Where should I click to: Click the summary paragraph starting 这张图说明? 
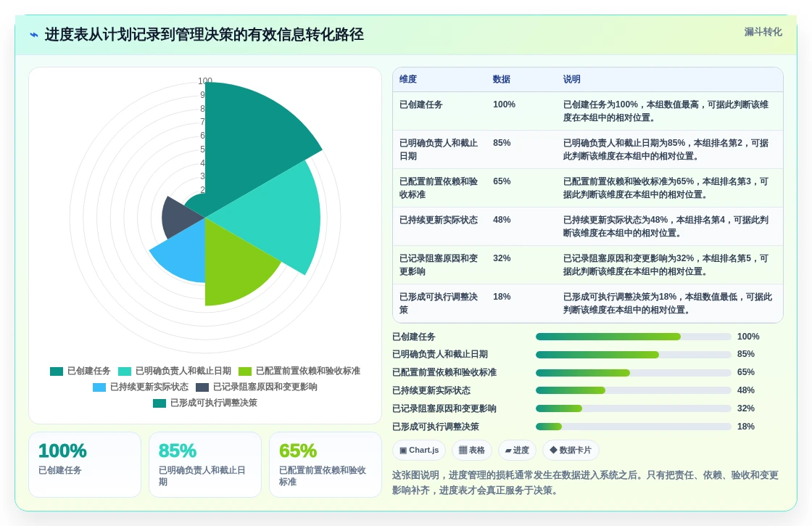coord(585,482)
